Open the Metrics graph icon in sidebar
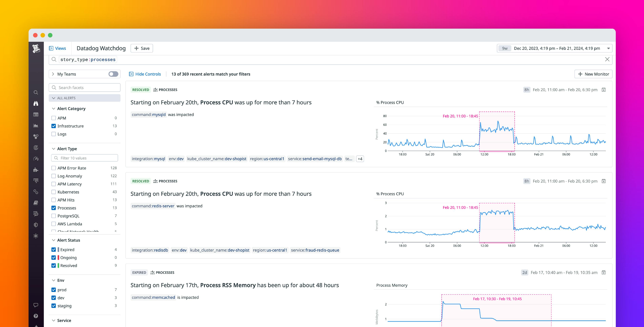 point(36,126)
